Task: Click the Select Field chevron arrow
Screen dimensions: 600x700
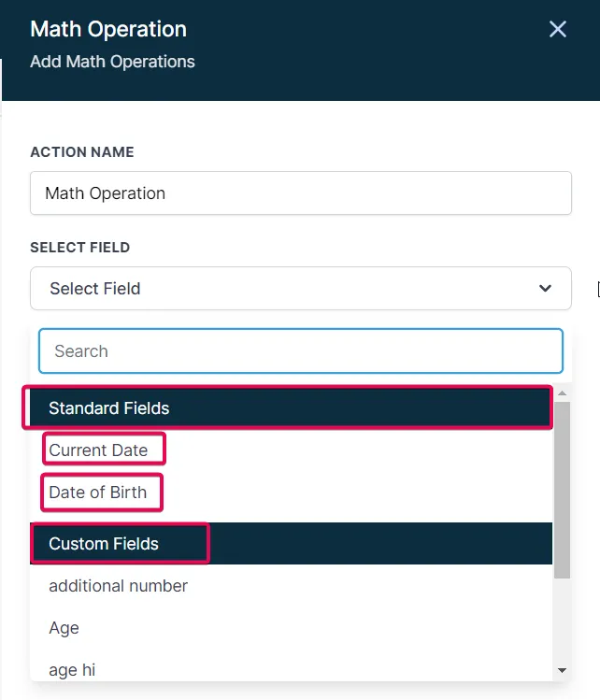Action: (546, 289)
